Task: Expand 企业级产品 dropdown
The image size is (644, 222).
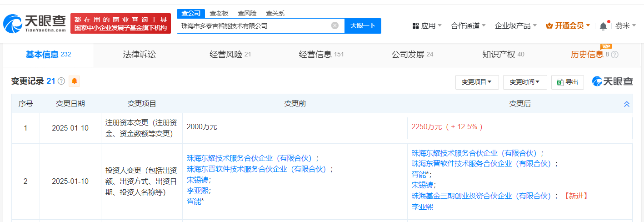Action: [516, 26]
